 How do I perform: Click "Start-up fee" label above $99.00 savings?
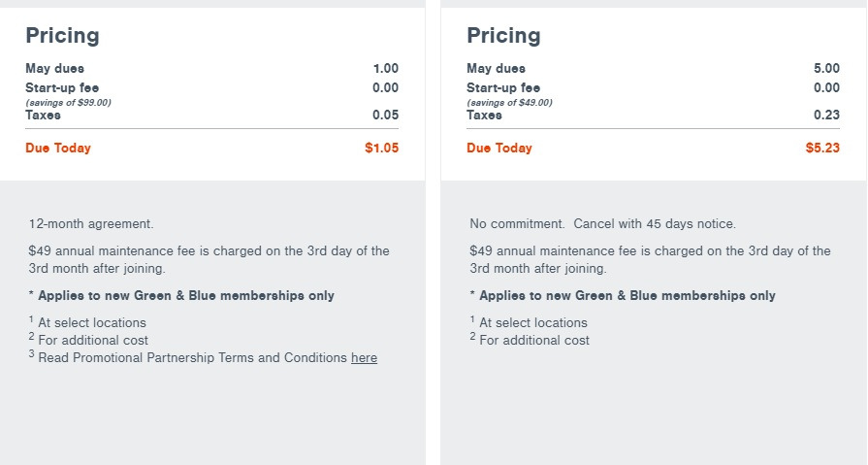(x=62, y=88)
